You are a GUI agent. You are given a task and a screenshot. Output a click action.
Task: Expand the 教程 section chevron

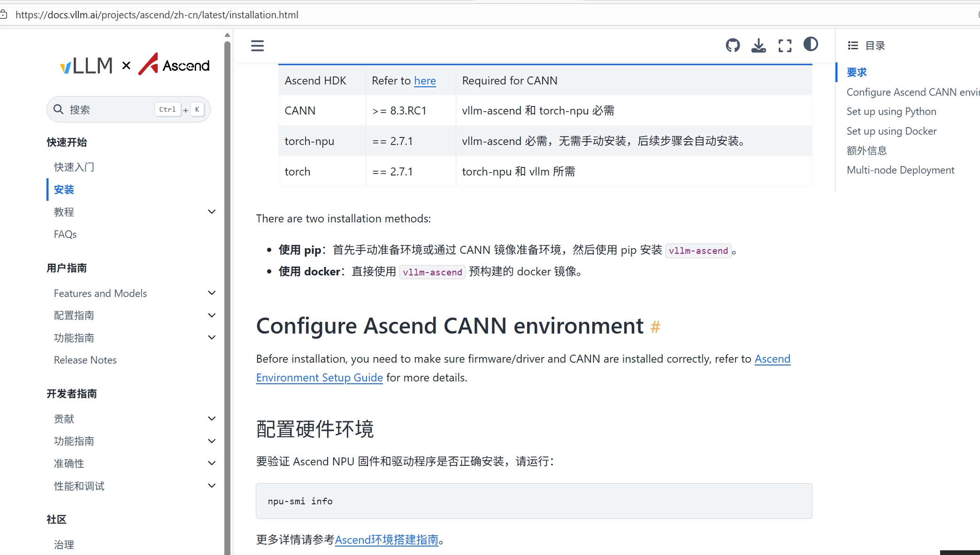pyautogui.click(x=212, y=212)
